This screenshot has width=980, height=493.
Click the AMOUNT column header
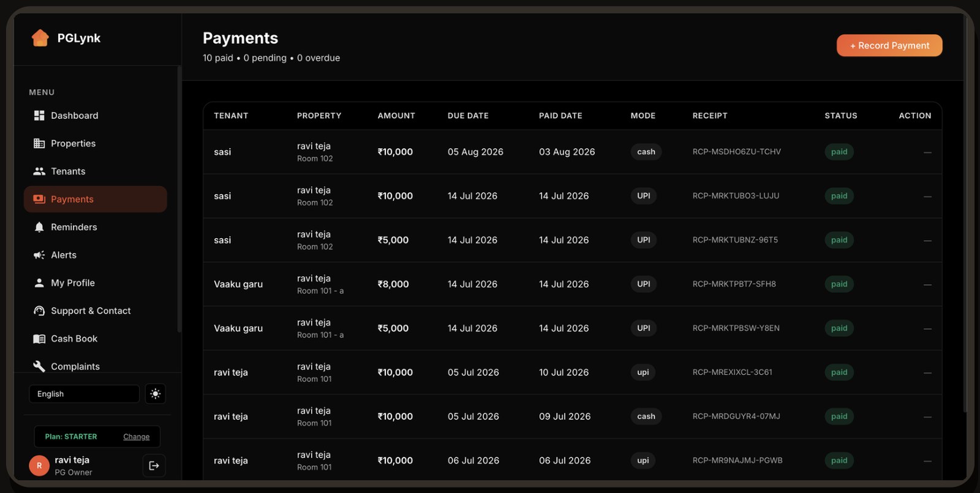pos(396,116)
